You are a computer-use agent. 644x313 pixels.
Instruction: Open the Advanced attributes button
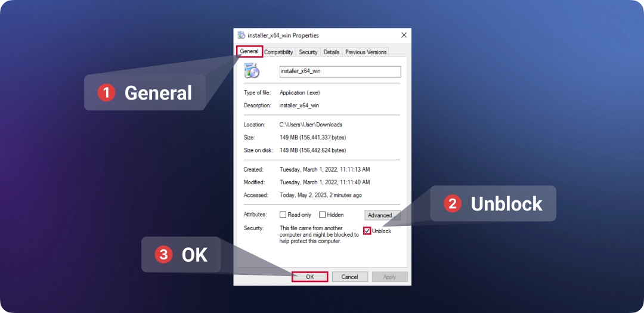380,215
